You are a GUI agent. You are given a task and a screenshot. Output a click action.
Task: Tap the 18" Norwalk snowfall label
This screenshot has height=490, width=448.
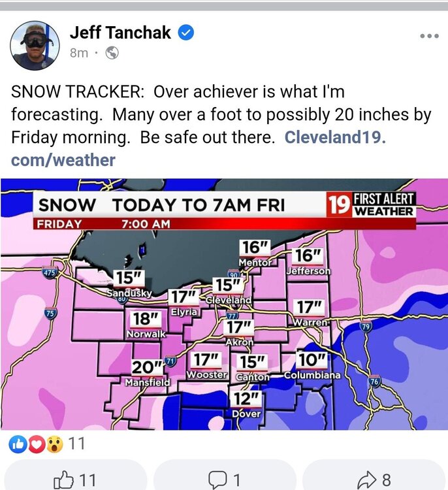[x=146, y=324]
